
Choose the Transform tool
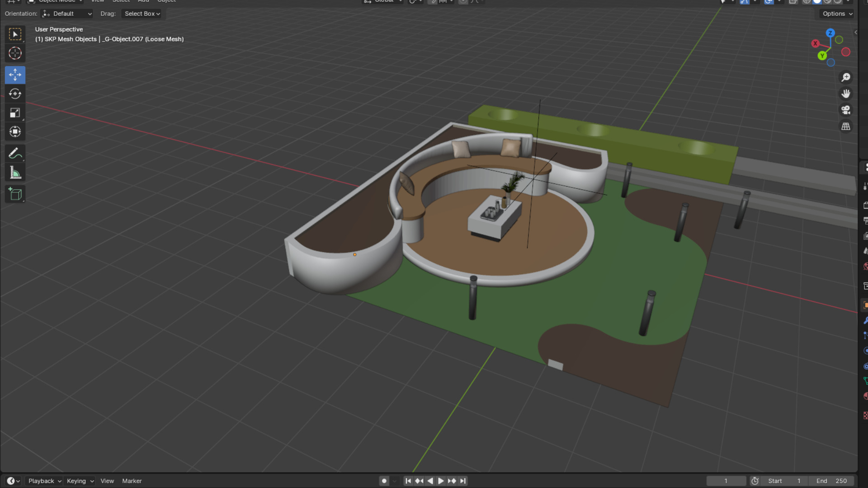point(15,131)
